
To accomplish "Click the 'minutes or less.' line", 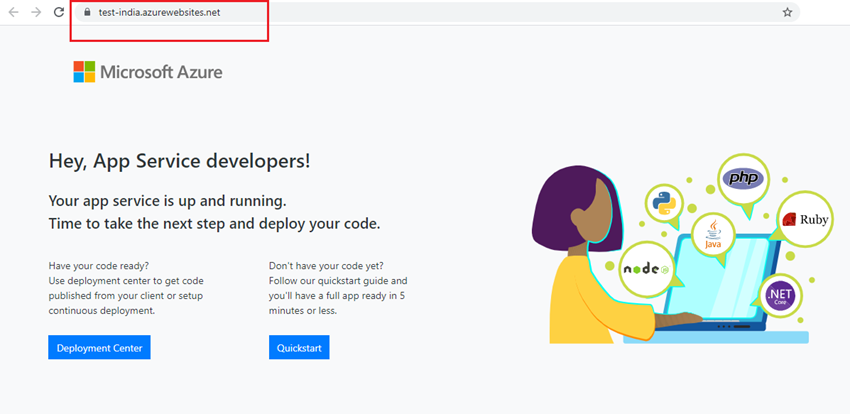I will coord(303,312).
